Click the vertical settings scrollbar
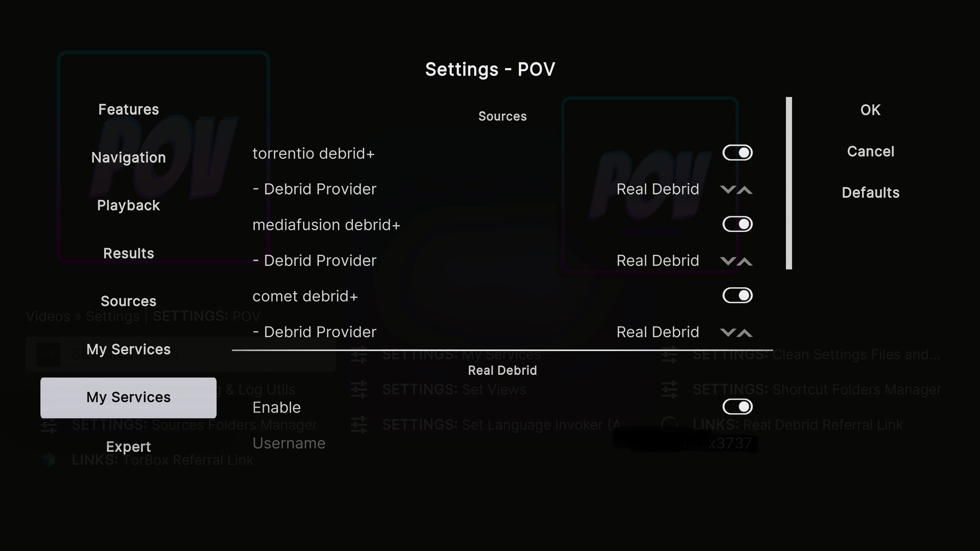The image size is (980, 551). tap(788, 183)
